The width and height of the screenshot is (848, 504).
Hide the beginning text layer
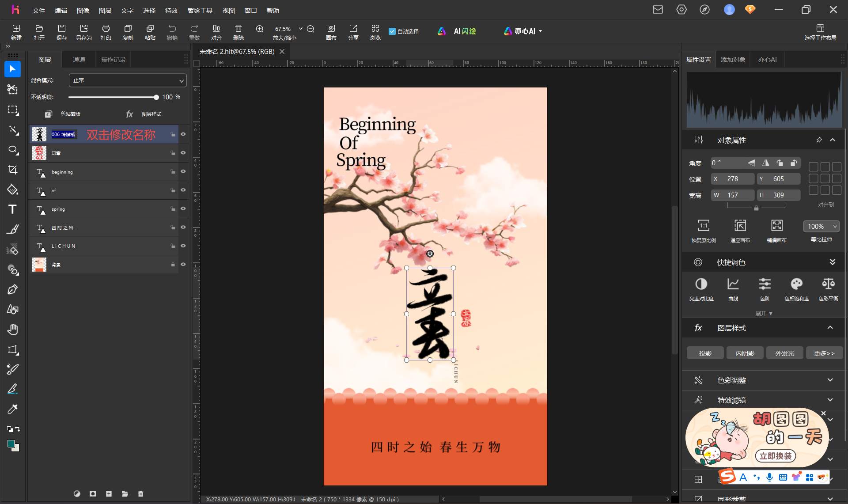(183, 171)
